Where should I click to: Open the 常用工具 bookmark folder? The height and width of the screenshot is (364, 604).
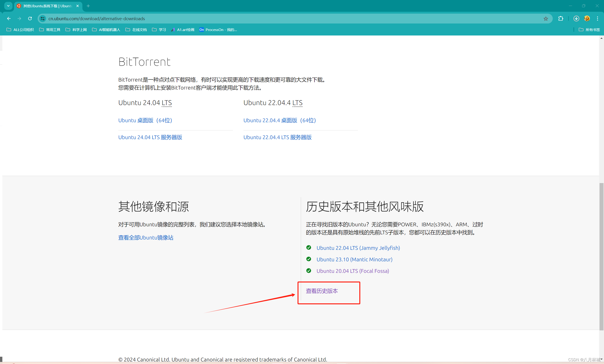[x=50, y=30]
